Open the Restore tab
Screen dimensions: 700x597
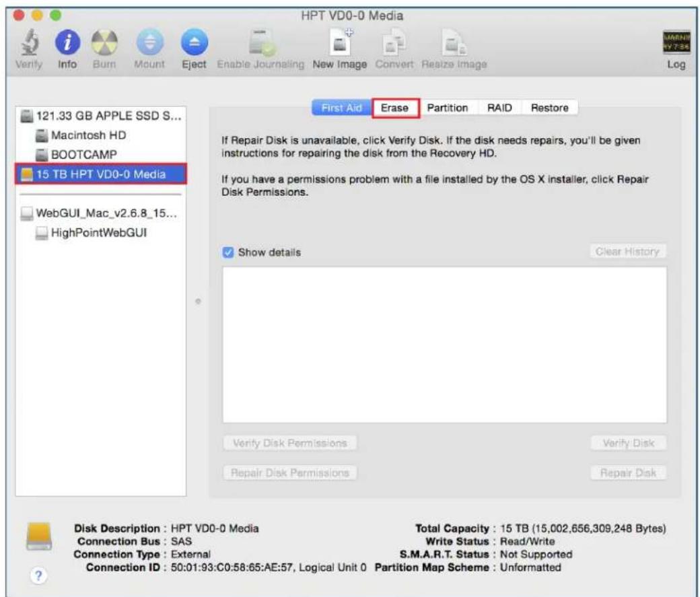549,108
